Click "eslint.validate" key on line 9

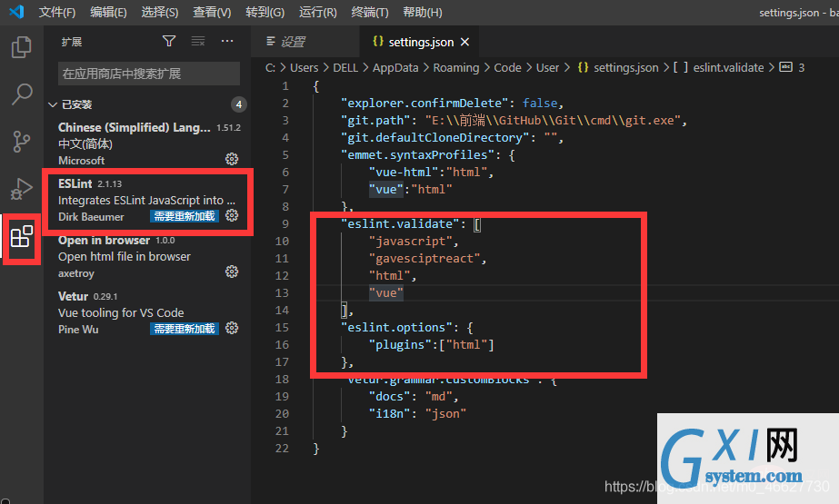click(x=400, y=223)
